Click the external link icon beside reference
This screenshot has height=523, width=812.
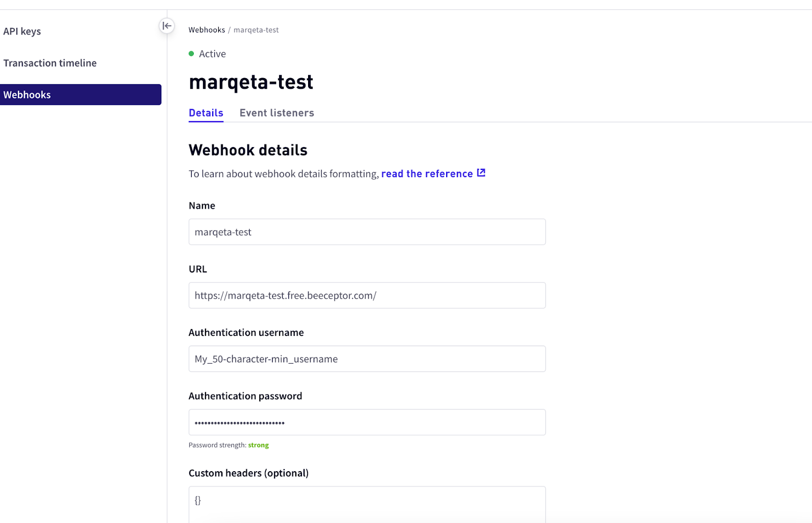481,173
